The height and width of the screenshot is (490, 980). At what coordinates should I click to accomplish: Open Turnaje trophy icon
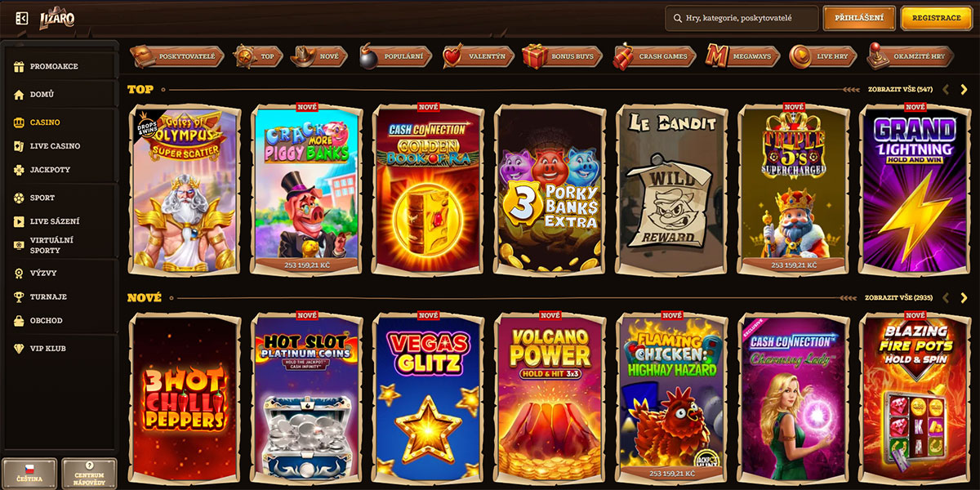pos(19,296)
